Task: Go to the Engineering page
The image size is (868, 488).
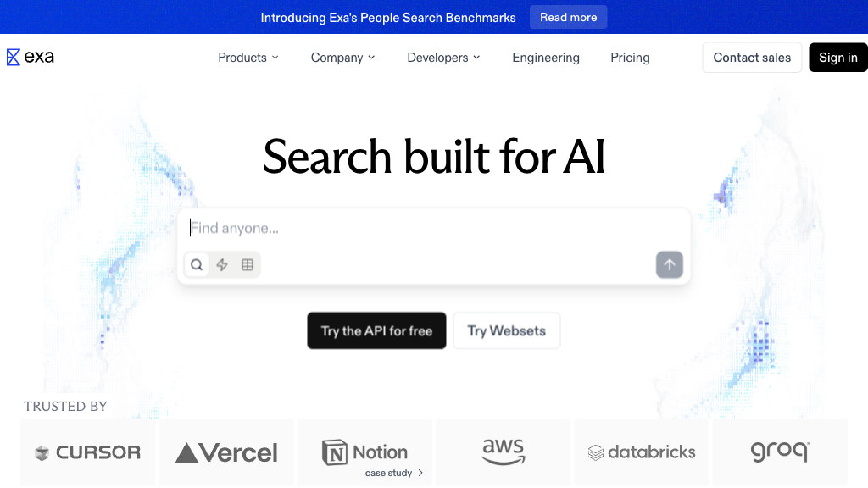Action: [546, 58]
